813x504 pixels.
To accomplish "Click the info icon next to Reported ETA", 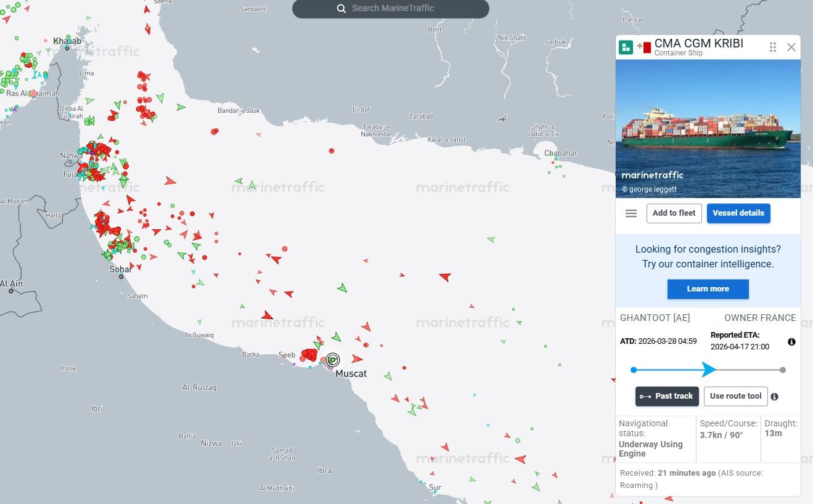I will [791, 341].
